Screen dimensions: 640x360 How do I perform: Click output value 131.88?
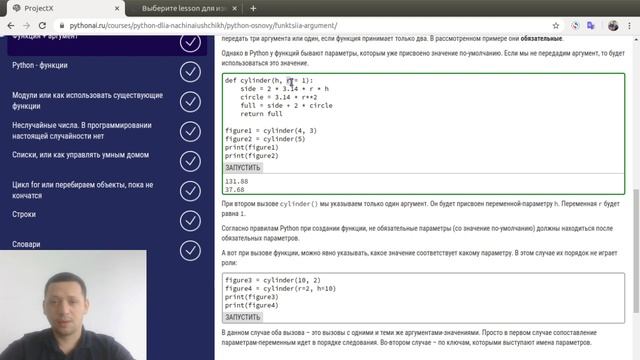click(236, 181)
